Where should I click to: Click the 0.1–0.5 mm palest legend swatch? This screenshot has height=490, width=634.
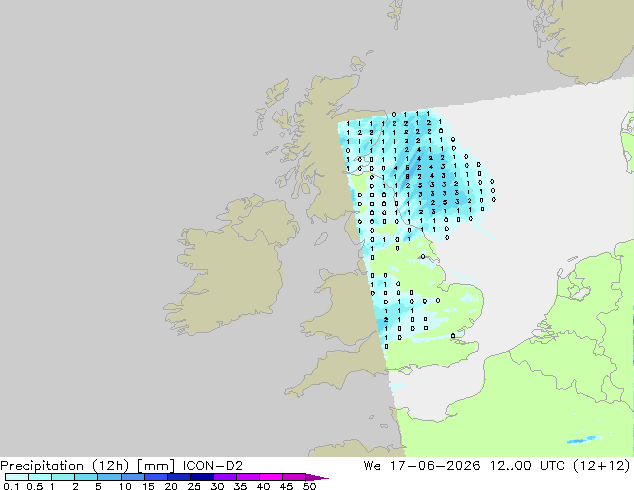[x=17, y=477]
